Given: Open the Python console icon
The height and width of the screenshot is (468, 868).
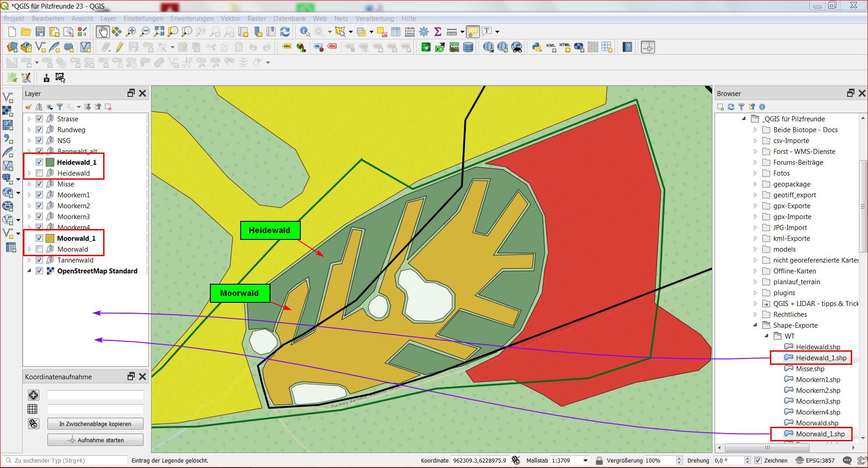Looking at the screenshot, I should [536, 47].
